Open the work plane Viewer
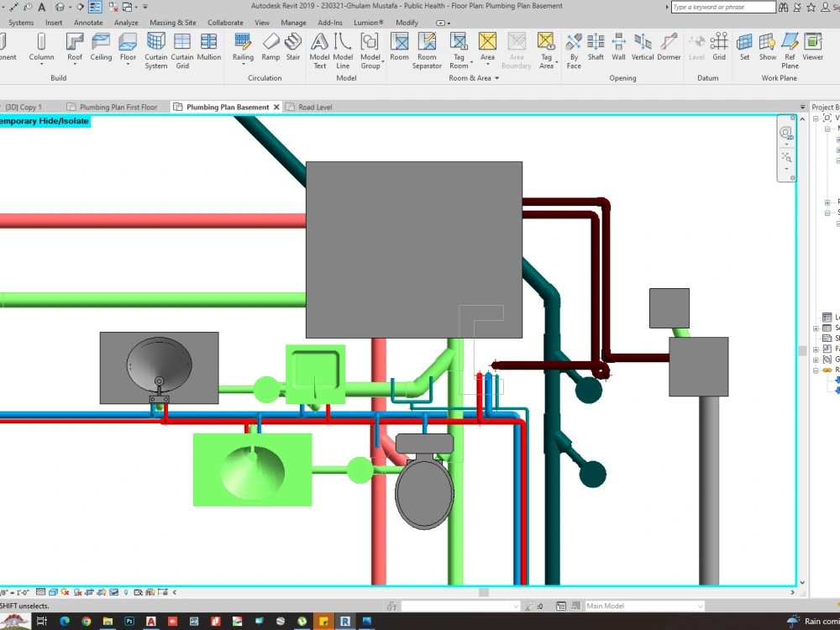 click(812, 47)
